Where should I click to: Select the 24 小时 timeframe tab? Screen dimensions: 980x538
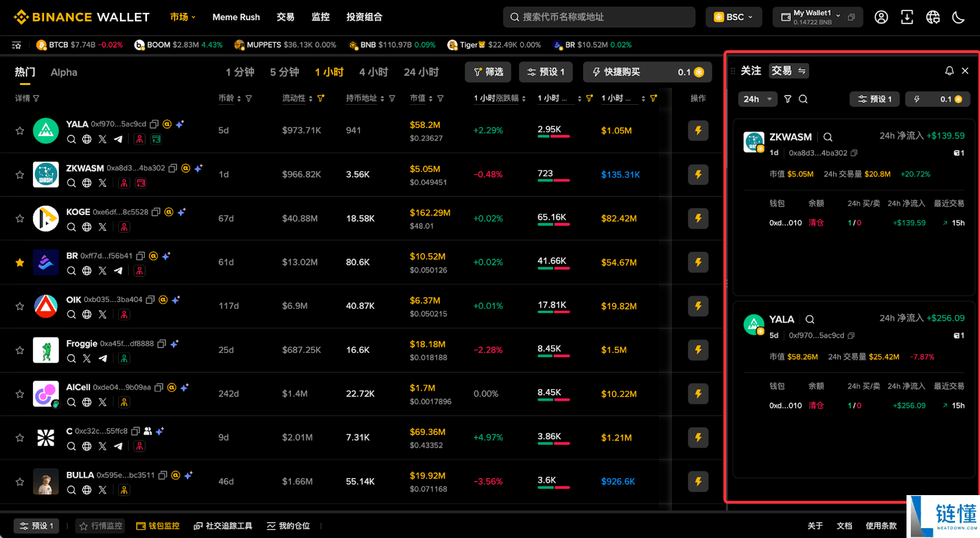(x=421, y=72)
